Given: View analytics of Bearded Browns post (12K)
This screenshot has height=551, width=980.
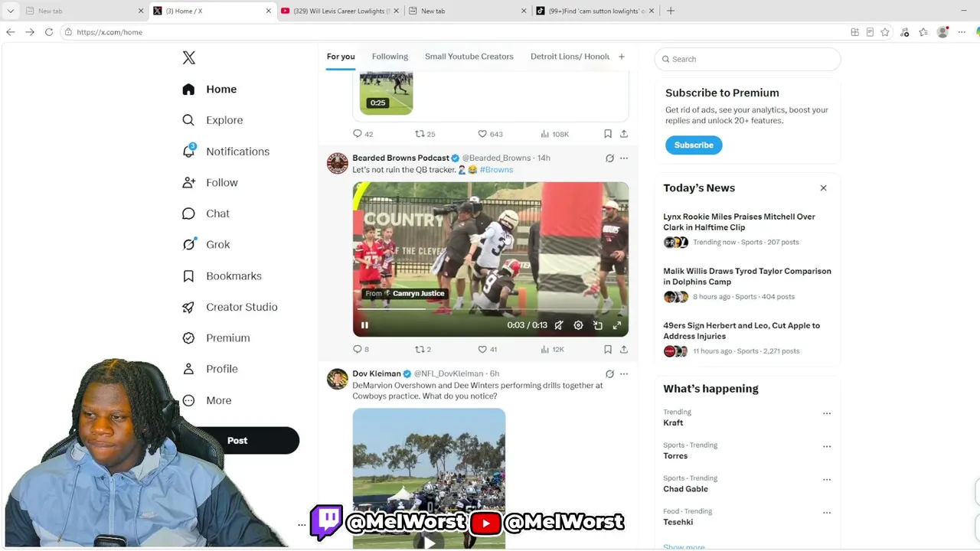Looking at the screenshot, I should pyautogui.click(x=552, y=350).
